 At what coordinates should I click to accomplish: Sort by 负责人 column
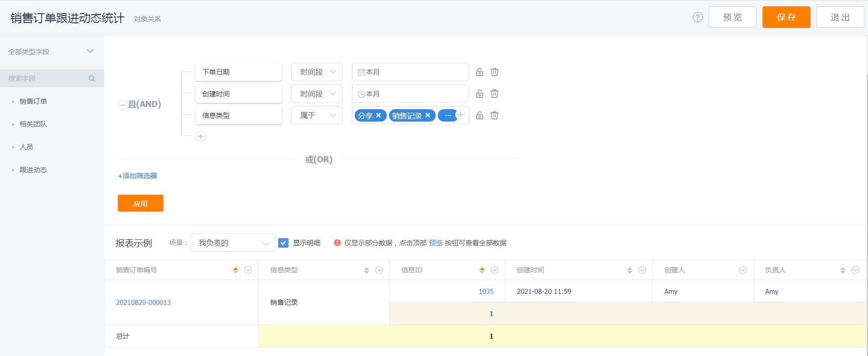coord(843,270)
